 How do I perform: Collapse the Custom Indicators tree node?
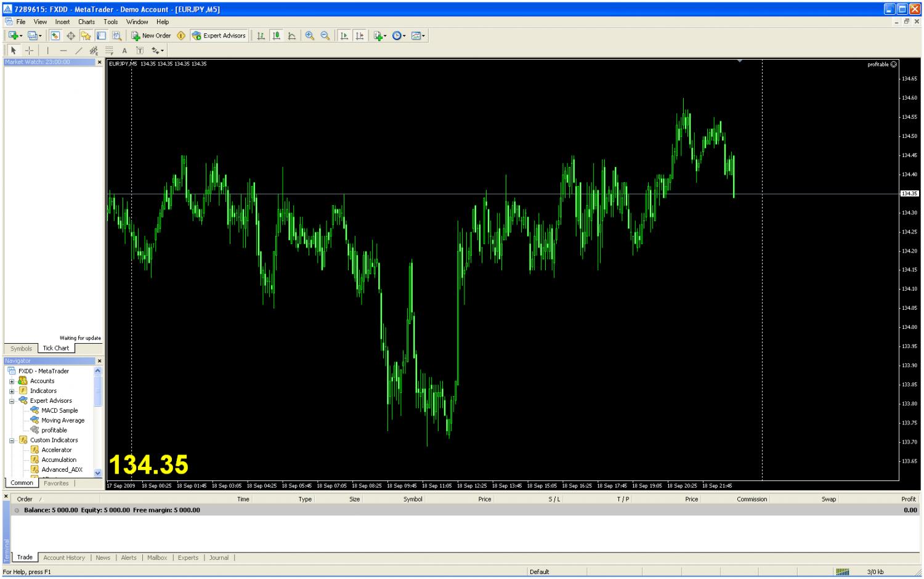(12, 440)
